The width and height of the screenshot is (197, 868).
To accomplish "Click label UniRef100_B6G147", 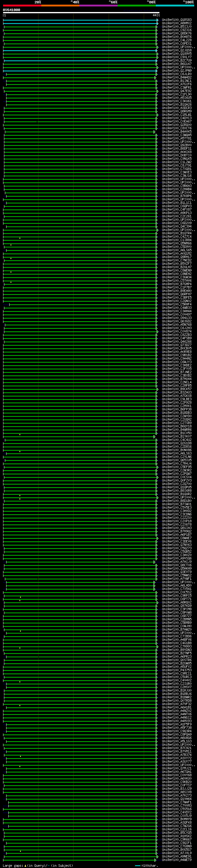I will [177, 64].
